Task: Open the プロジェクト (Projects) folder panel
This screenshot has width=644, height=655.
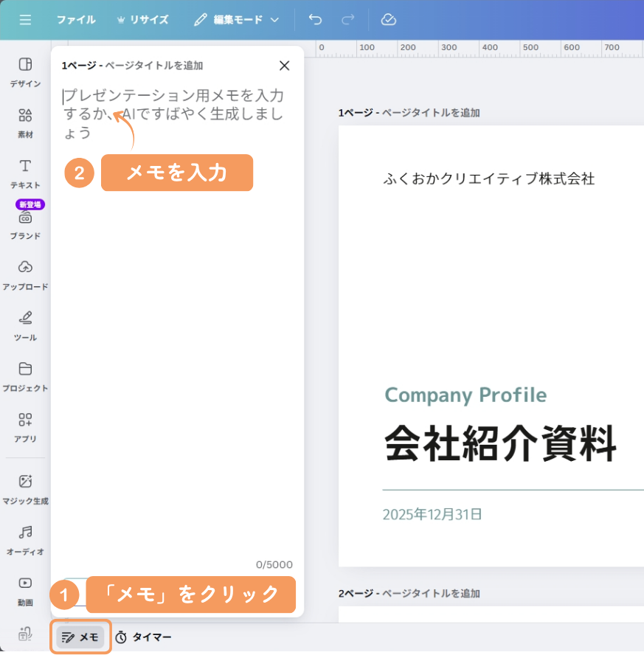Action: click(25, 375)
